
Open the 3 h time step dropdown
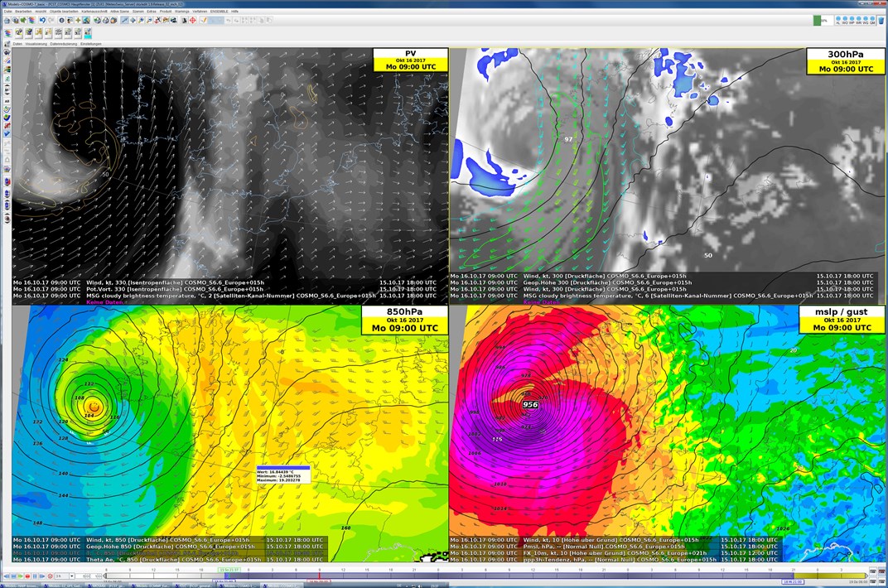pos(65,576)
